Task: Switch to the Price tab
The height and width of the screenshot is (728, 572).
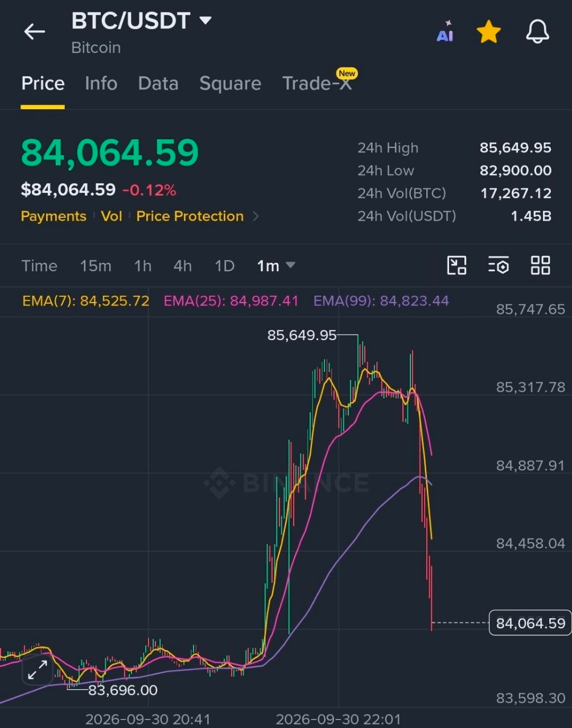Action: point(43,84)
